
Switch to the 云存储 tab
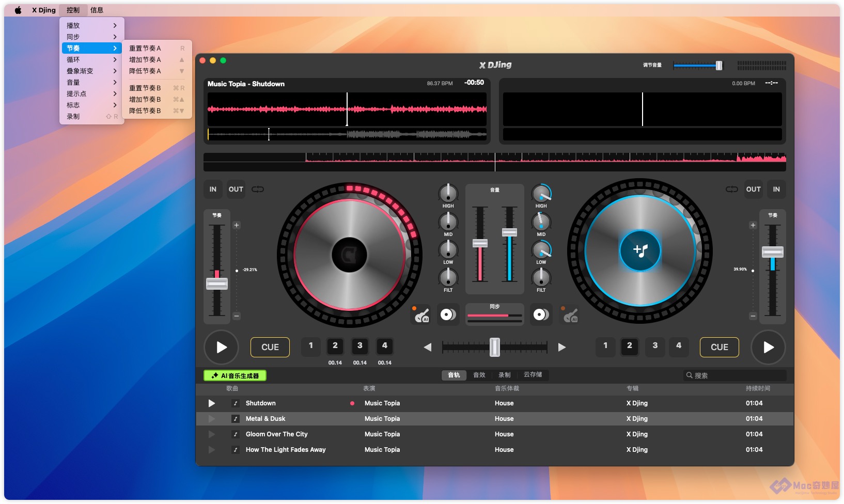(533, 375)
